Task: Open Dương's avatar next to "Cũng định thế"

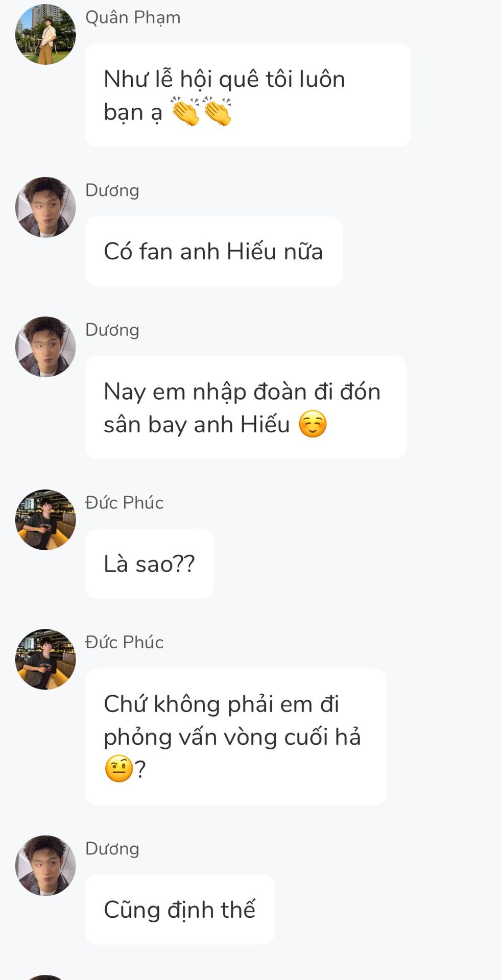Action: click(45, 865)
